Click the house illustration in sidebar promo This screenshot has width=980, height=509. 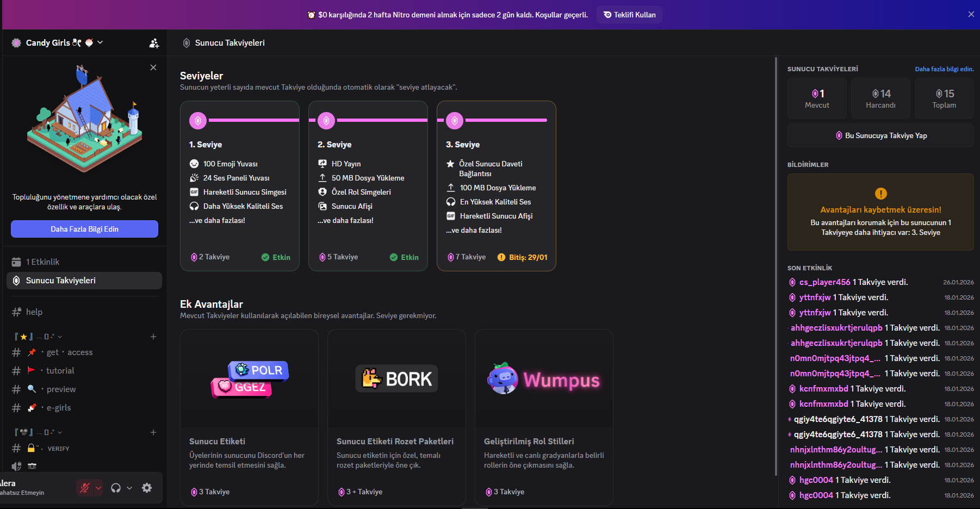tap(85, 119)
